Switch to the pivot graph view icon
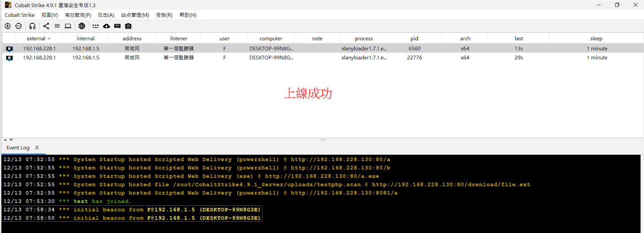The height and width of the screenshot is (233, 644). [46, 26]
